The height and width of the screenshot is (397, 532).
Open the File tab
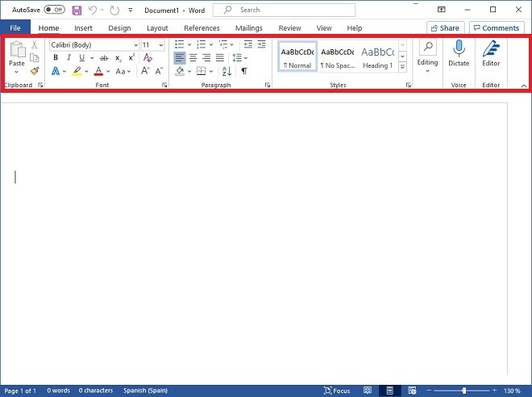(x=15, y=28)
